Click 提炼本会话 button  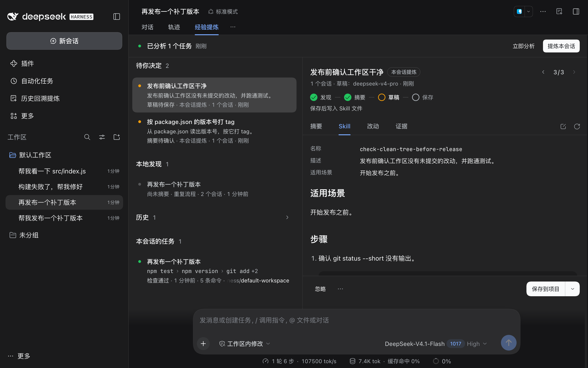[x=561, y=46]
